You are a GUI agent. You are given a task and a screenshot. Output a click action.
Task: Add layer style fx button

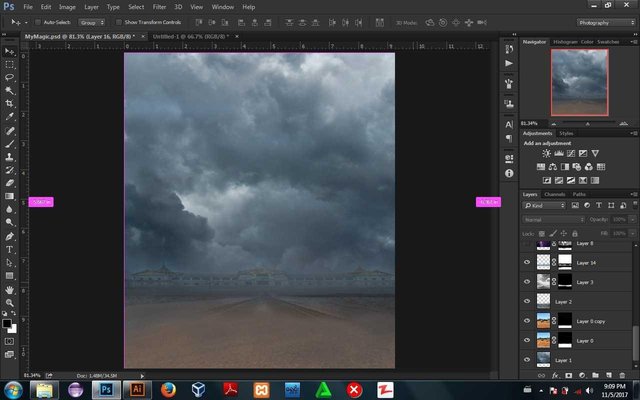coord(555,375)
